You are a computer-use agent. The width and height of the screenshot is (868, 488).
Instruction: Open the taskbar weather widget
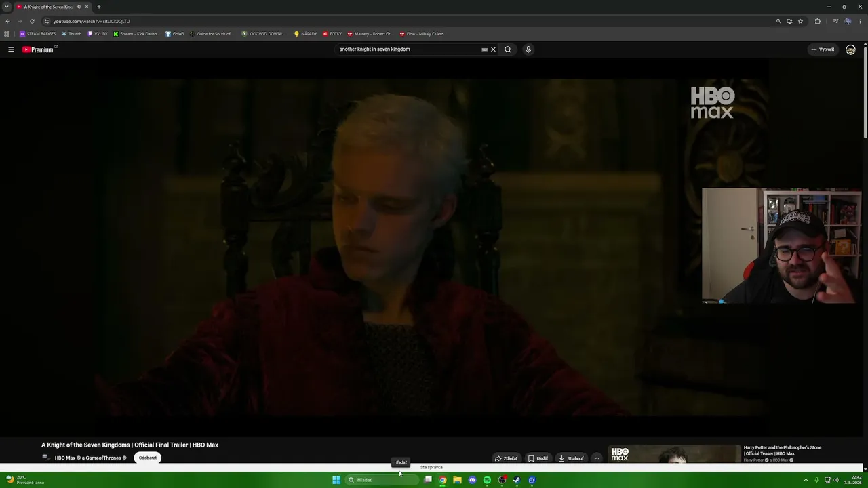tap(26, 480)
